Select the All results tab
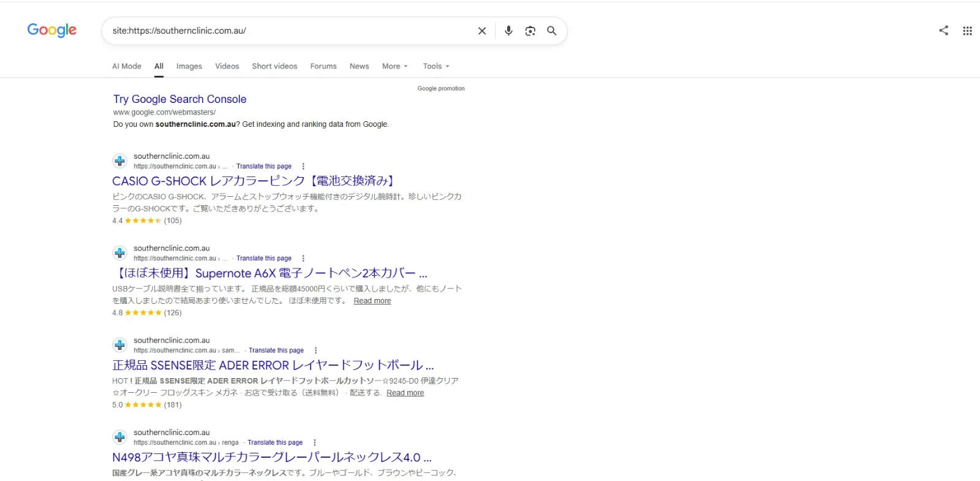This screenshot has width=980, height=481. 159,66
